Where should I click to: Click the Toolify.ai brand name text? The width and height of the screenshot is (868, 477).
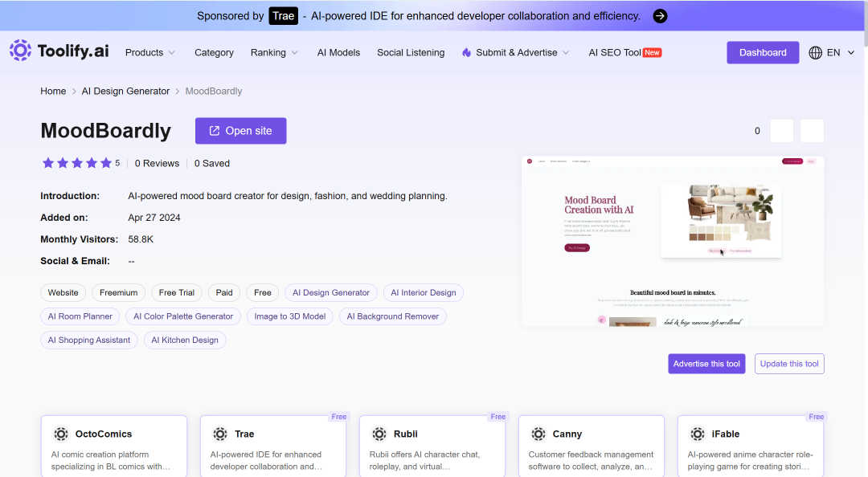click(x=73, y=51)
